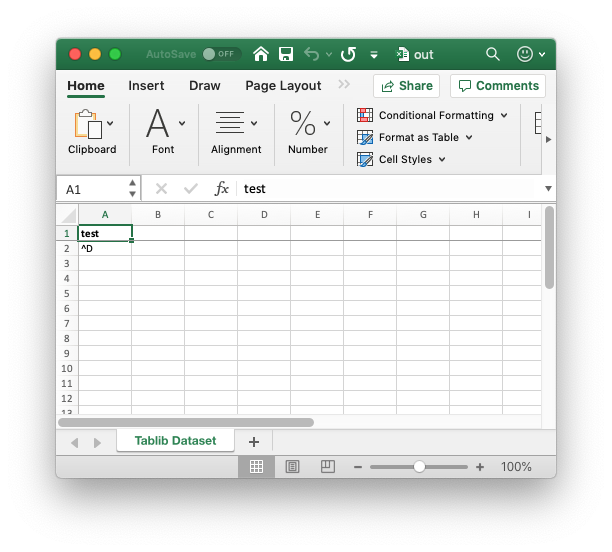Image resolution: width=612 pixels, height=552 pixels.
Task: Select row 5 header
Action: tap(67, 294)
